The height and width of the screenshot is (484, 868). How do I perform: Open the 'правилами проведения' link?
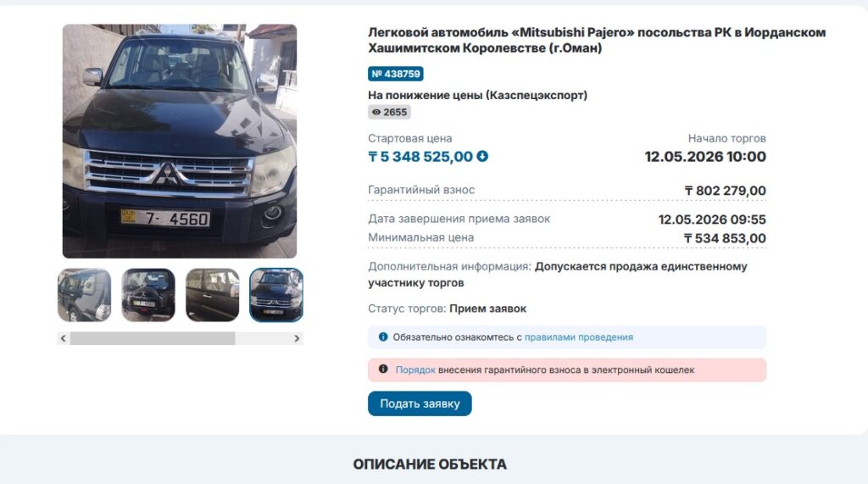pos(578,337)
